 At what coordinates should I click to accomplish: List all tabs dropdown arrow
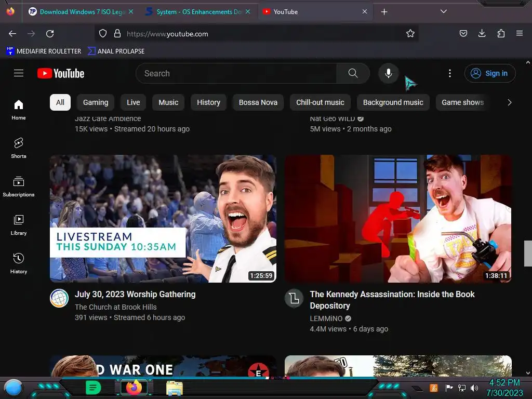[444, 11]
